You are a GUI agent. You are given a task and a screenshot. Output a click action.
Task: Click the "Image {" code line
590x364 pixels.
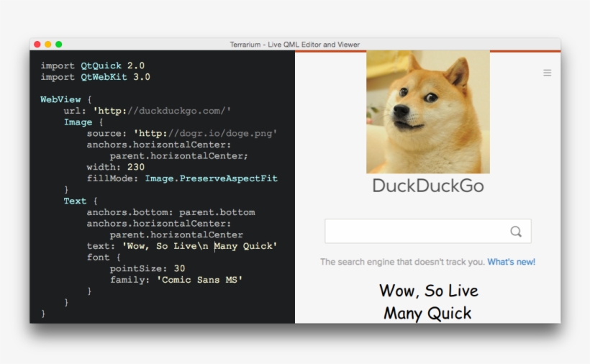coord(83,122)
